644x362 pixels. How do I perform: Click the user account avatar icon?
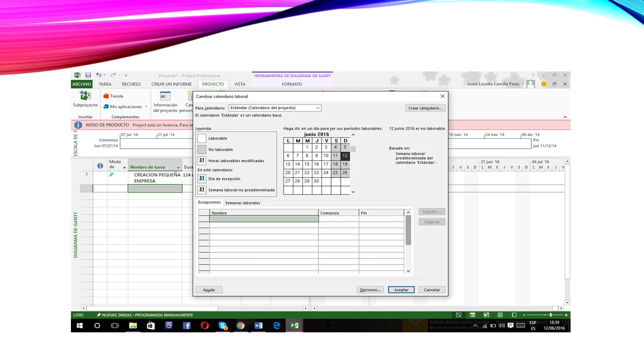pyautogui.click(x=531, y=84)
